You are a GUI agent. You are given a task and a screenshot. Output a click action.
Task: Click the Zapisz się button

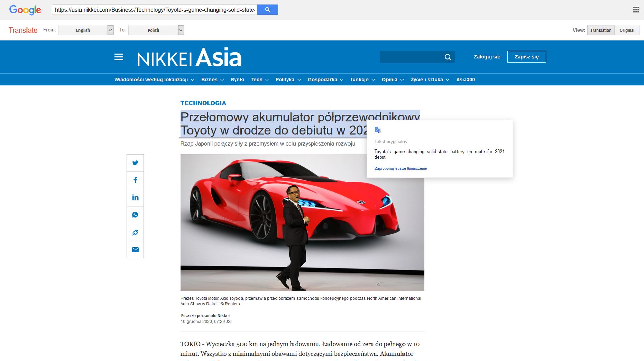(527, 57)
